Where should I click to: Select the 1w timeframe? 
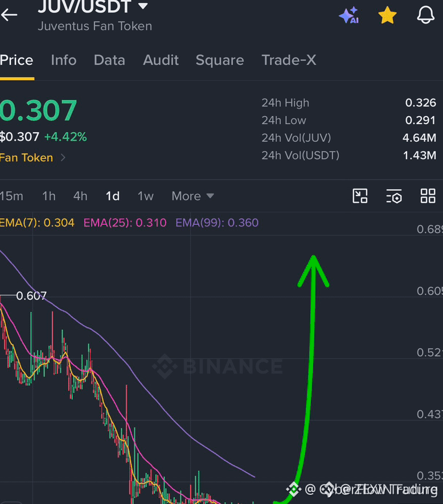click(x=146, y=196)
